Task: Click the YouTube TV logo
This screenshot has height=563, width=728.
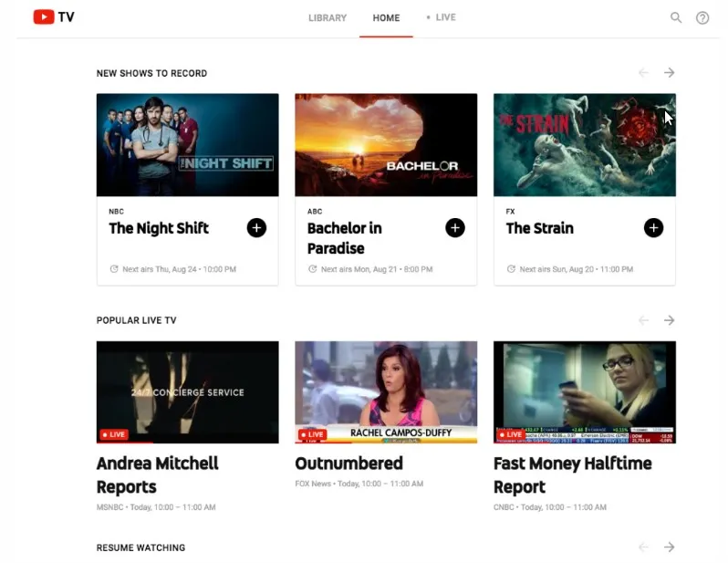Action: pyautogui.click(x=54, y=17)
